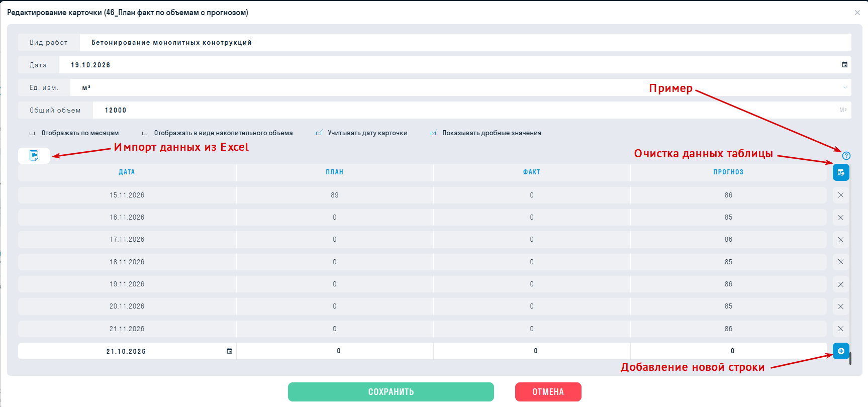Edit the Вид работ field
This screenshot has width=868, height=407.
(465, 42)
